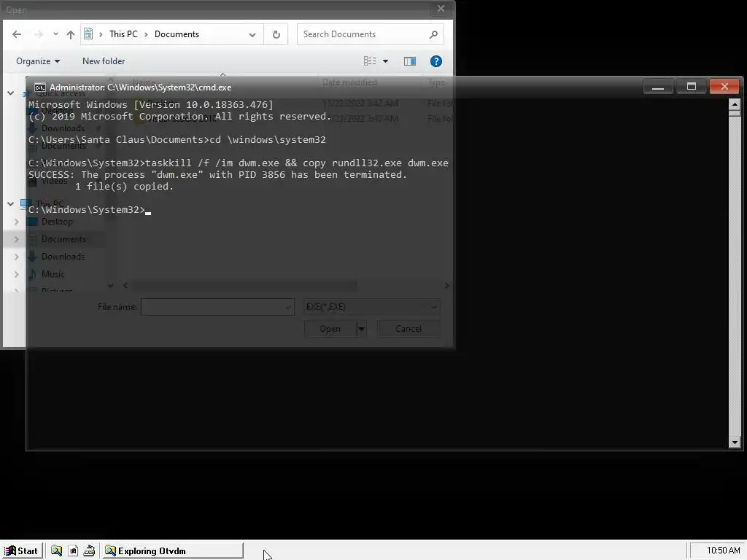Viewport: 747px width, 560px height.
Task: Change view layout icon
Action: tap(370, 61)
